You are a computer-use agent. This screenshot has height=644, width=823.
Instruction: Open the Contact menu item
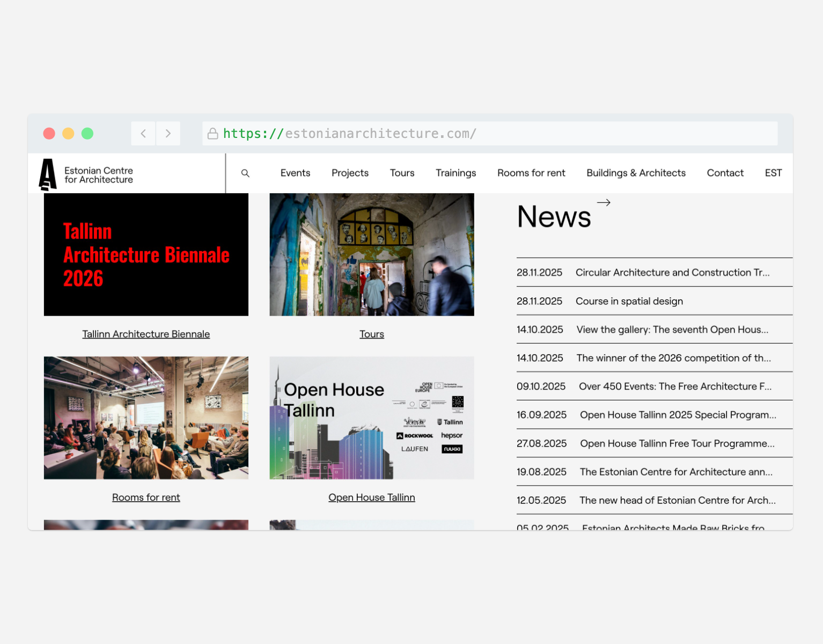(x=725, y=173)
